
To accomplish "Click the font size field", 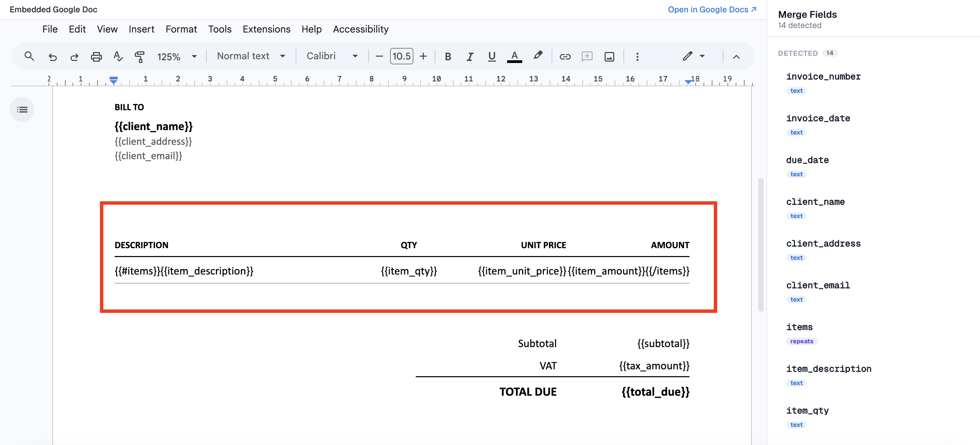I will (401, 56).
